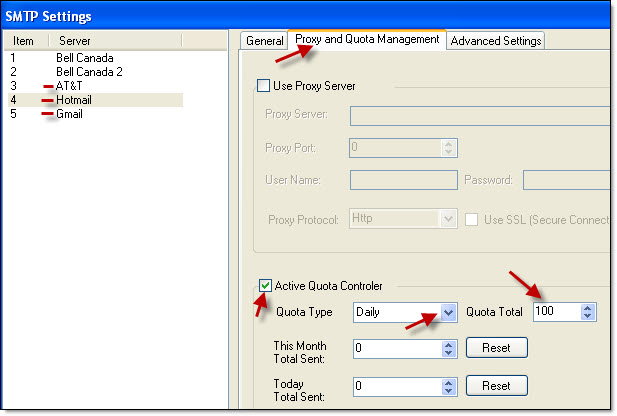Switch to the General tab
The width and height of the screenshot is (617, 416).
(x=265, y=41)
